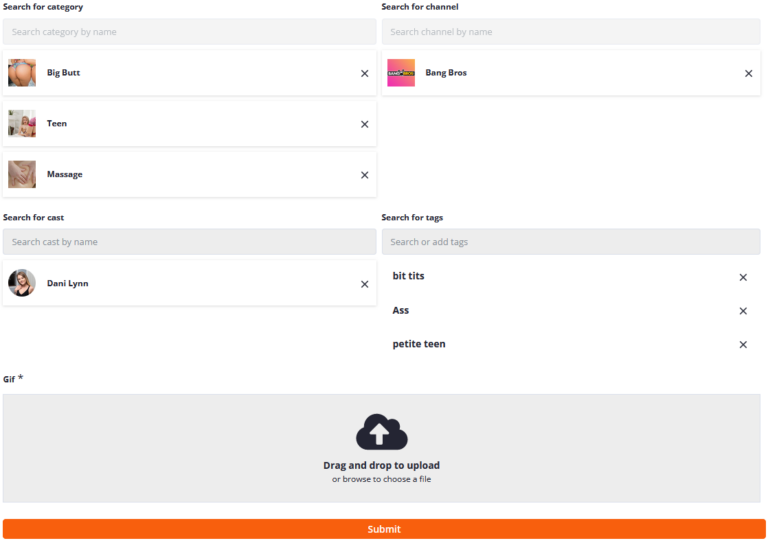
Task: Click the 'Search or add tags' field
Action: click(570, 242)
